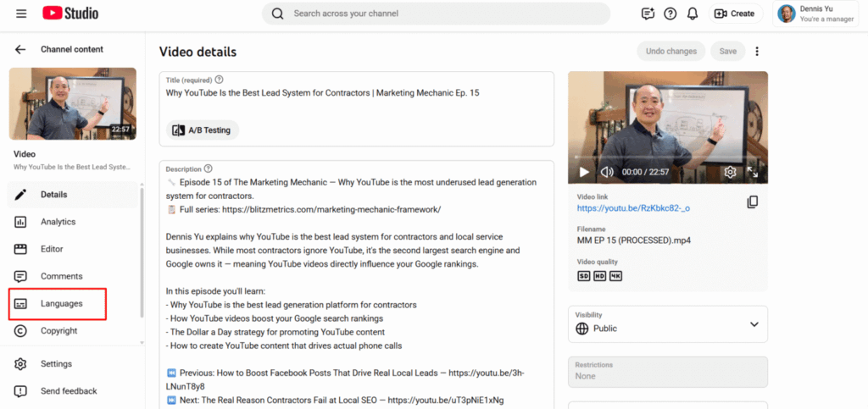
Task: Open the Help question mark icon
Action: [670, 14]
